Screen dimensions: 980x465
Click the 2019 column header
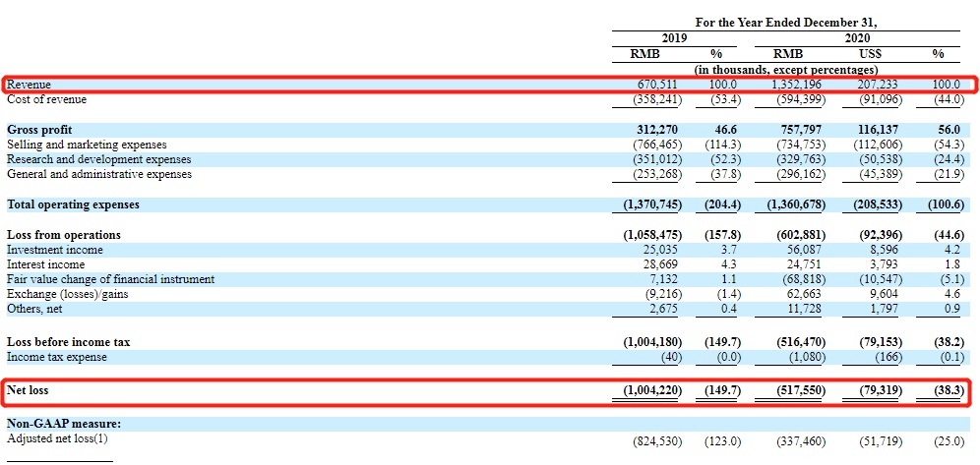pos(674,37)
